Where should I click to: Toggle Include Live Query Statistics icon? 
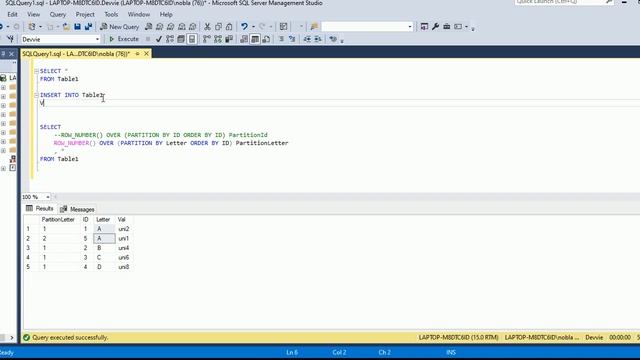(218, 39)
